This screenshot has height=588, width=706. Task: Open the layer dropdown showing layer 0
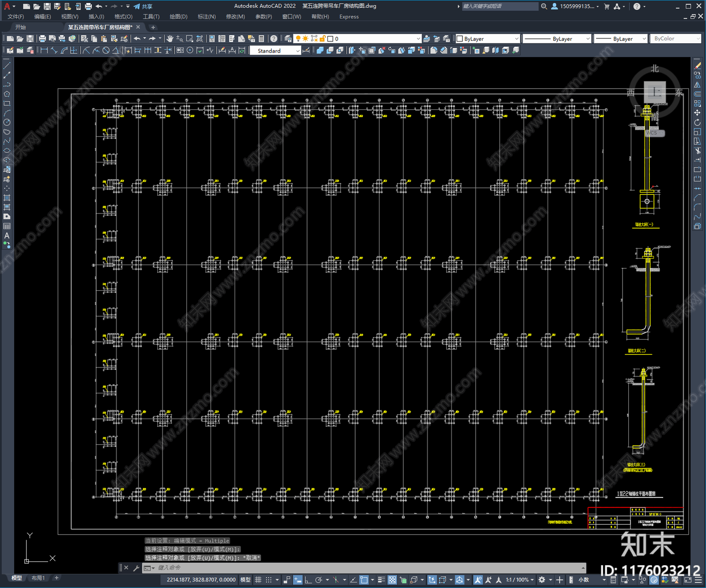point(358,39)
